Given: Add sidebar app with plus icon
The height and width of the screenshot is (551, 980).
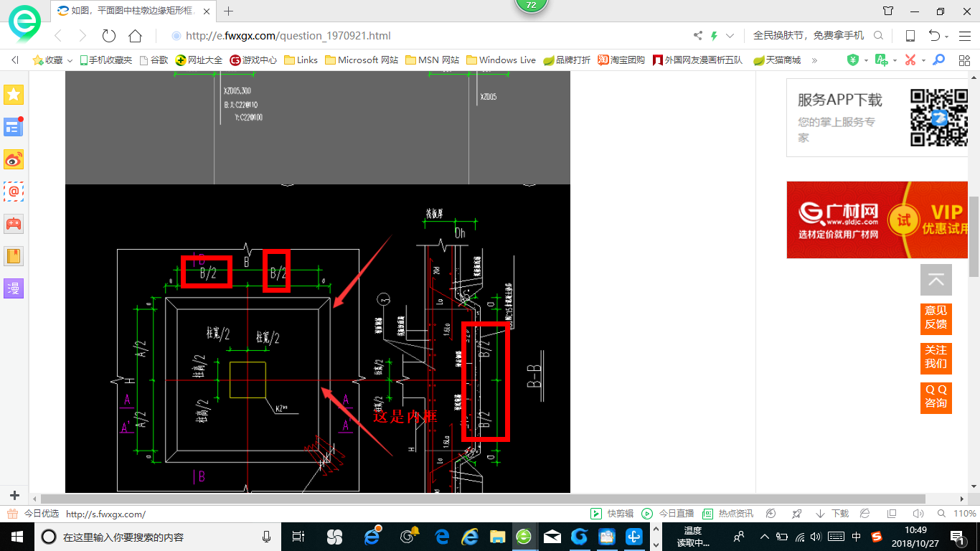Looking at the screenshot, I should (x=14, y=496).
